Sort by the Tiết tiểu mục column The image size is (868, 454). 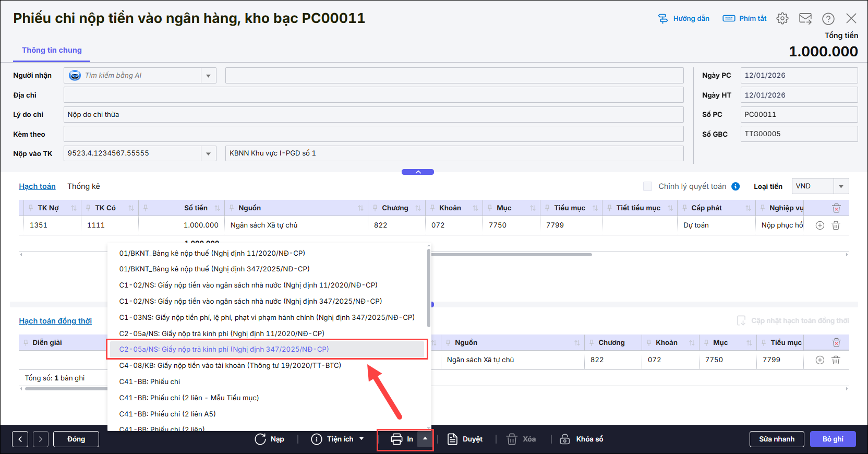coord(670,208)
